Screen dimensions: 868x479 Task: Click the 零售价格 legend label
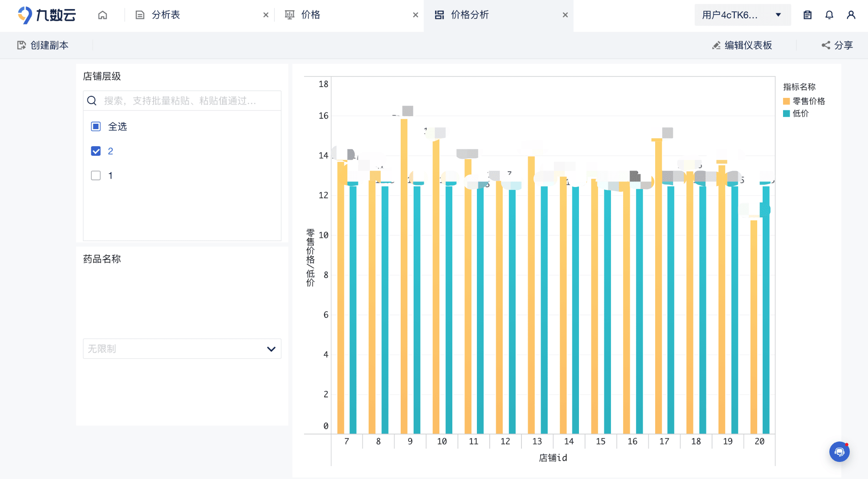(x=809, y=101)
